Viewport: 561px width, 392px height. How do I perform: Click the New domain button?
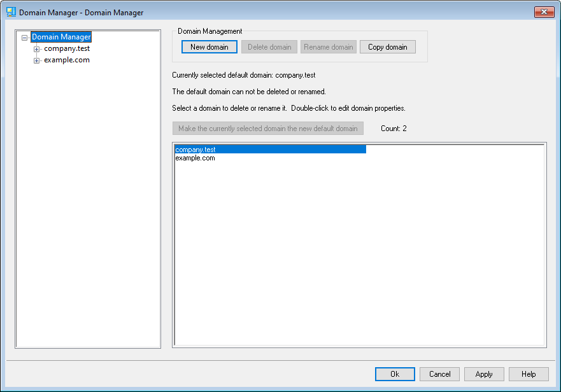(x=209, y=47)
